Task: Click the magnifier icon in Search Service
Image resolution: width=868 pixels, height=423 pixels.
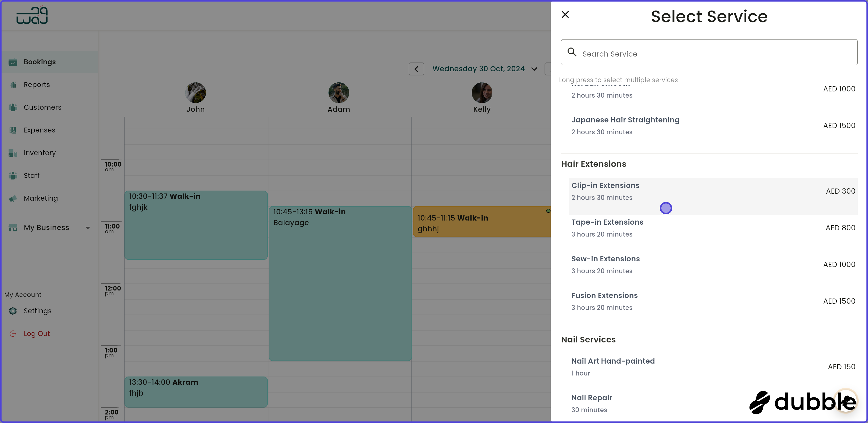Action: coord(572,52)
